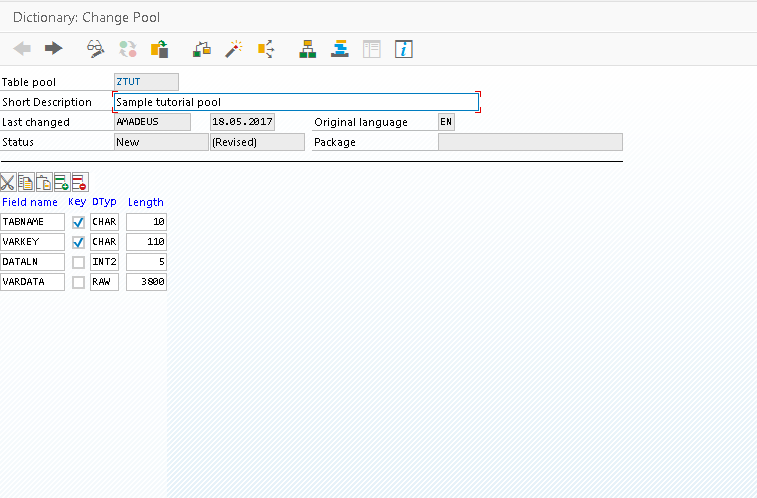Click the Copy icon above field table
The width and height of the screenshot is (757, 498).
point(26,182)
